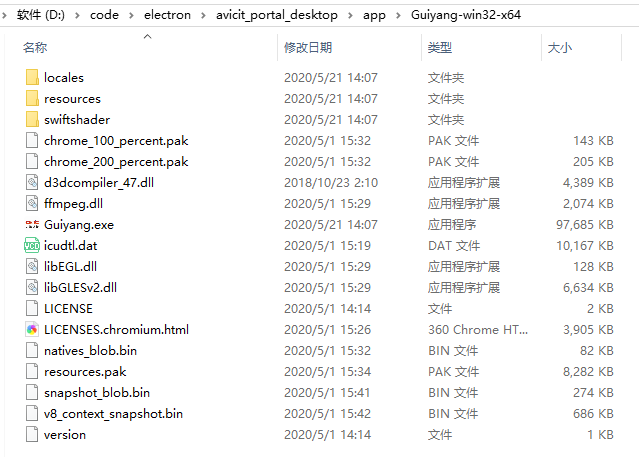Image resolution: width=639 pixels, height=457 pixels.
Task: Click the 10,167 KB size value
Action: 585,245
